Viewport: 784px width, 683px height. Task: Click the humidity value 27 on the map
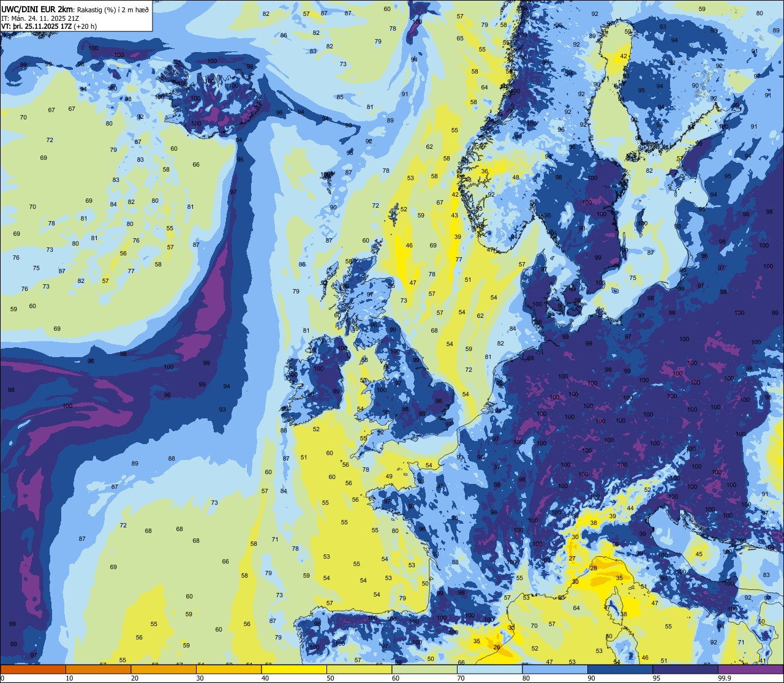point(571,559)
